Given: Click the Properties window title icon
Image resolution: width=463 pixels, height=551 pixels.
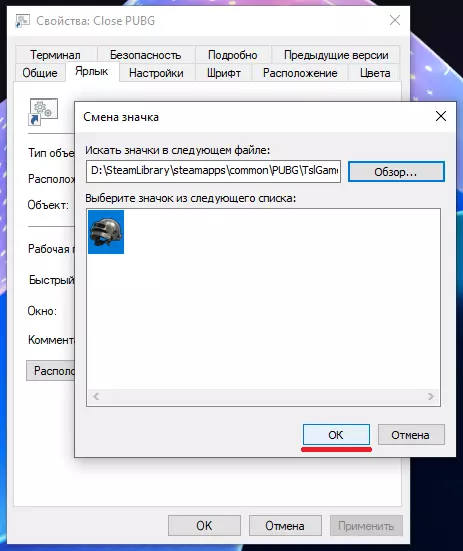Looking at the screenshot, I should pyautogui.click(x=22, y=21).
